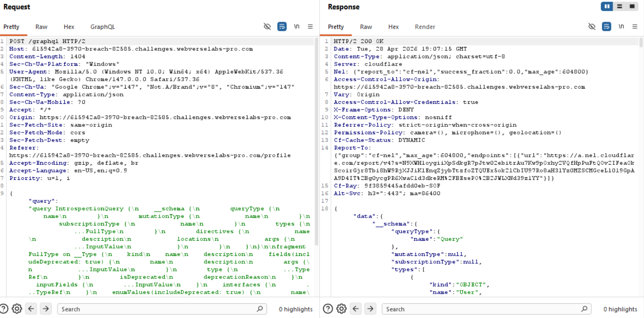Toggle word wrap icon in Response panel
Screen dimensions: 644x318
pos(607,26)
